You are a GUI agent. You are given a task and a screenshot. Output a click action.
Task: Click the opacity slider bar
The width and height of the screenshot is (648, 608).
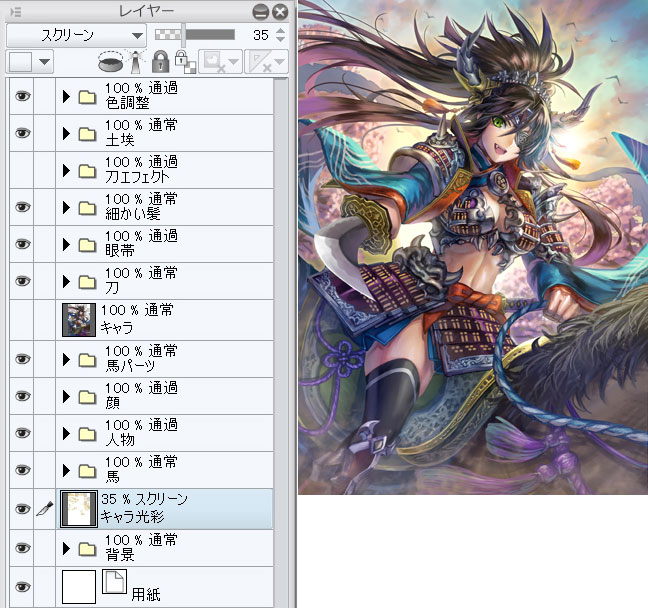pyautogui.click(x=195, y=35)
